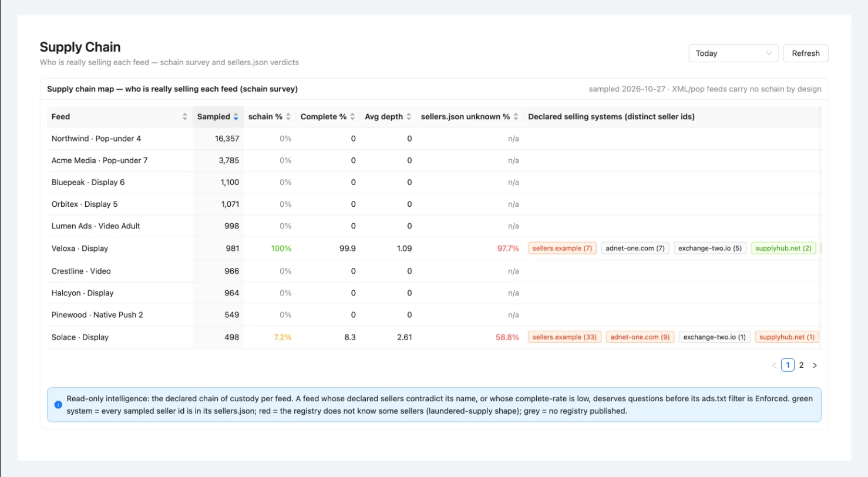Click the Supply Chain page heading
This screenshot has height=477, width=868.
(x=80, y=47)
